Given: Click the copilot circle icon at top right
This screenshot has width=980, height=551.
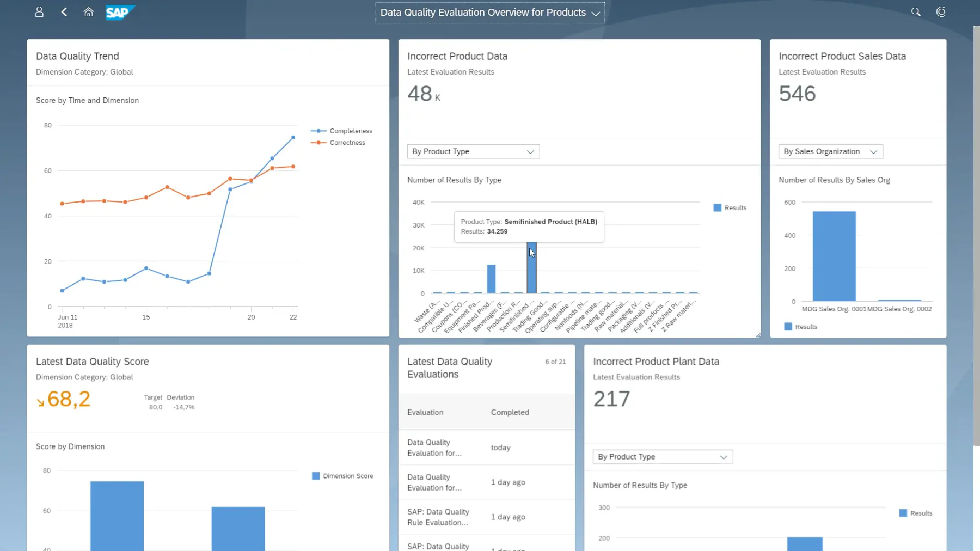Looking at the screenshot, I should 941,12.
